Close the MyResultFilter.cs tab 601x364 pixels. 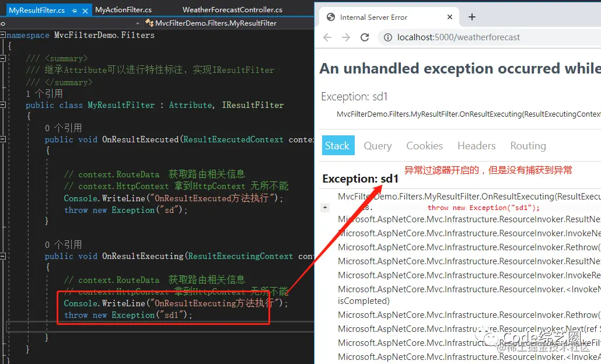coord(85,11)
